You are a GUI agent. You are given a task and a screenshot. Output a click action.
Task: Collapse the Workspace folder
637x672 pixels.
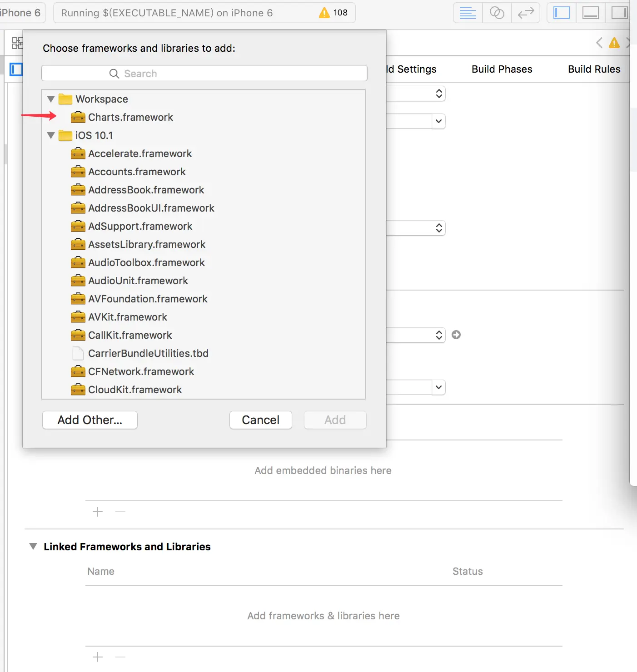tap(51, 99)
